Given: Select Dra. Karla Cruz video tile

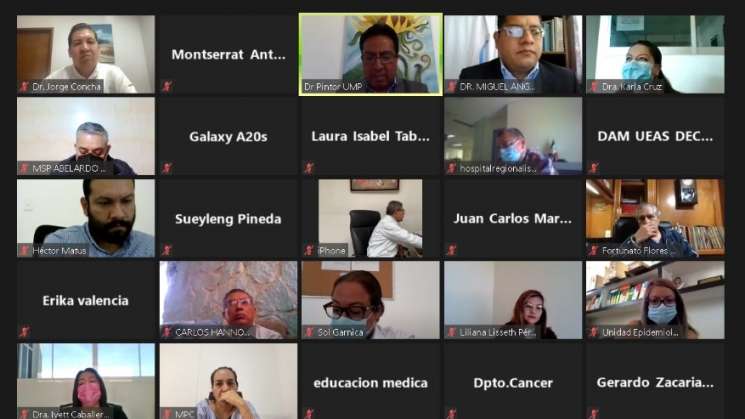Looking at the screenshot, I should click(655, 54).
